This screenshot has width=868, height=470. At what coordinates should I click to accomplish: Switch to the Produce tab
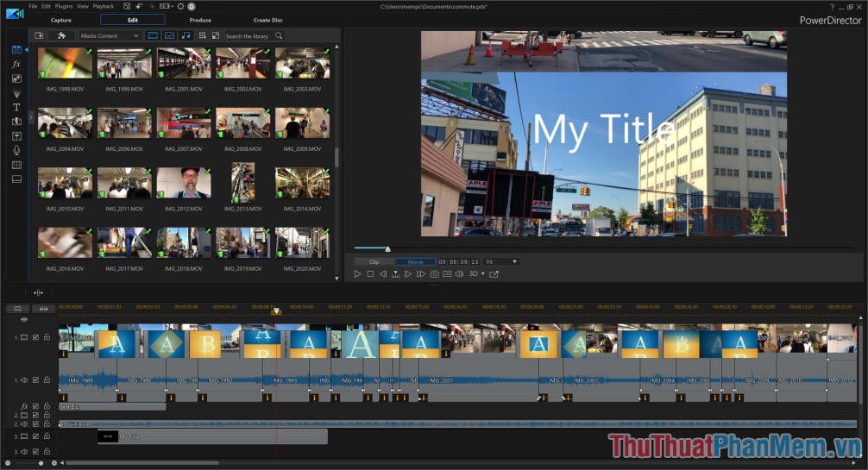[200, 20]
